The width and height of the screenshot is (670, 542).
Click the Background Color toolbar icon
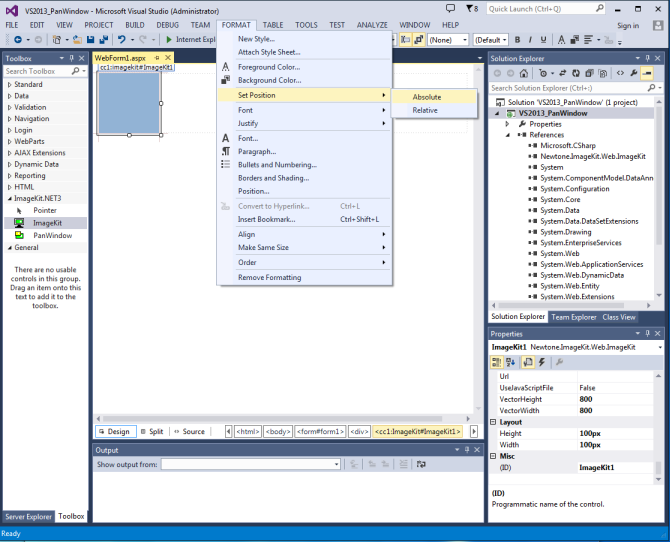(x=574, y=40)
